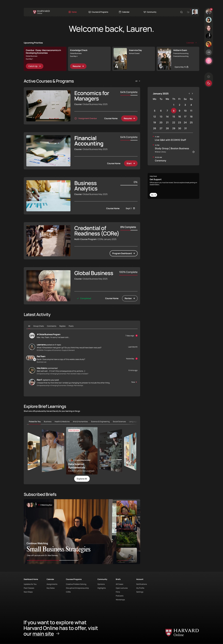The image size is (223, 644).
Task: Click the lock icon by Opens May 15
Action: point(188,67)
